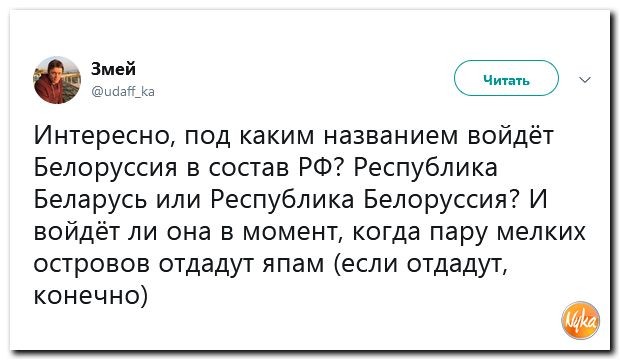Viewport: 621px width, 361px height.
Task: Select the final word "конечно)"
Action: tap(91, 296)
